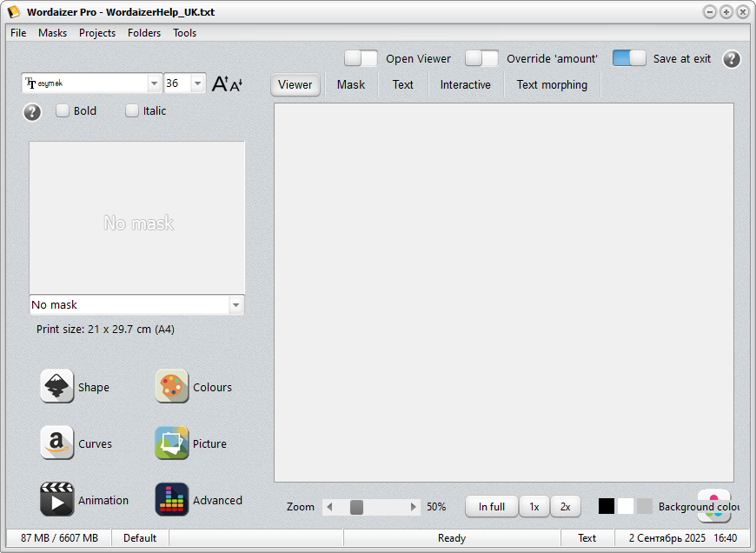Click the help icon next to Save at exit
The height and width of the screenshot is (553, 756).
(x=732, y=59)
